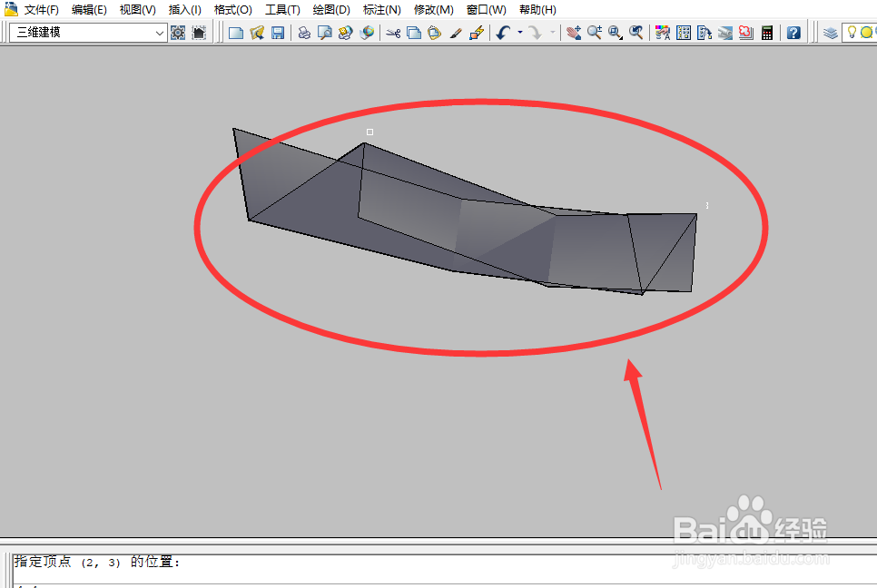Undo the last action

pos(503,33)
